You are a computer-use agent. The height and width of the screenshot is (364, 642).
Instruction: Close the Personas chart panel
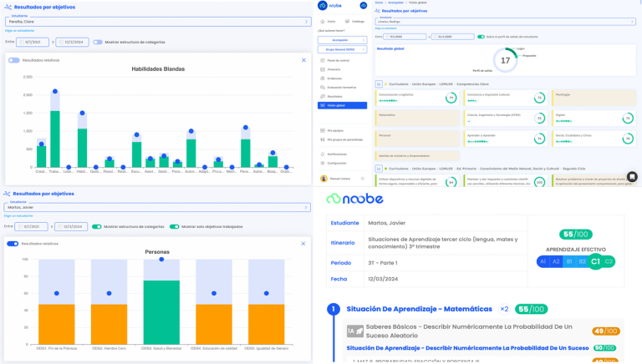303,244
